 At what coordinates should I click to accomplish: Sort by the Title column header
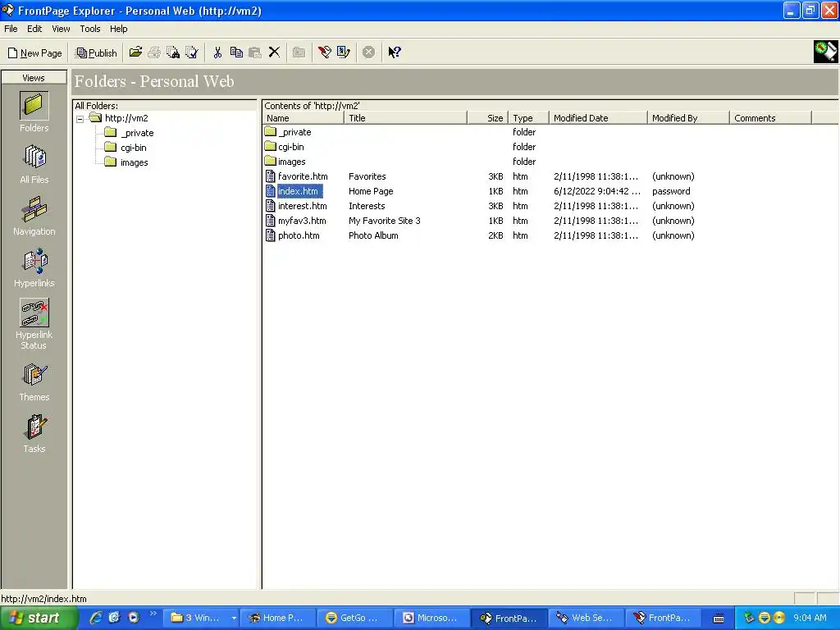click(x=405, y=118)
